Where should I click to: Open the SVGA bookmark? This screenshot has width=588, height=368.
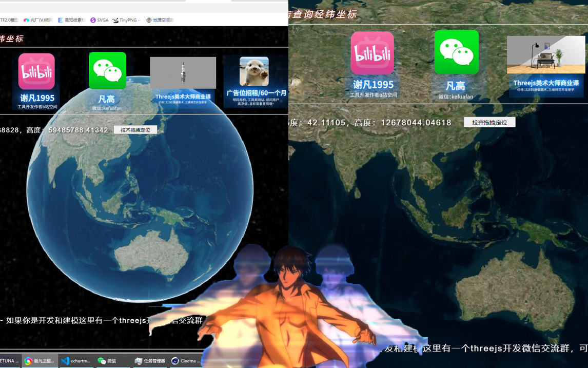100,20
